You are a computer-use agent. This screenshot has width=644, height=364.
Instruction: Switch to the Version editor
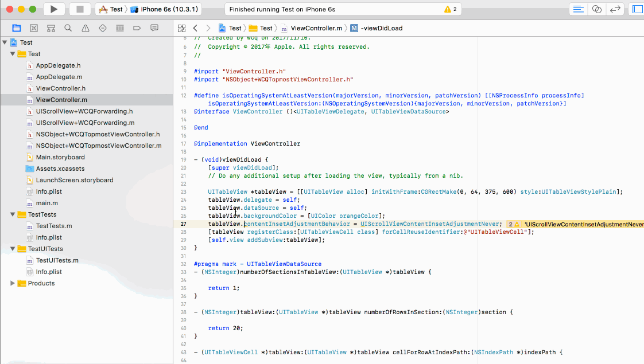click(615, 9)
